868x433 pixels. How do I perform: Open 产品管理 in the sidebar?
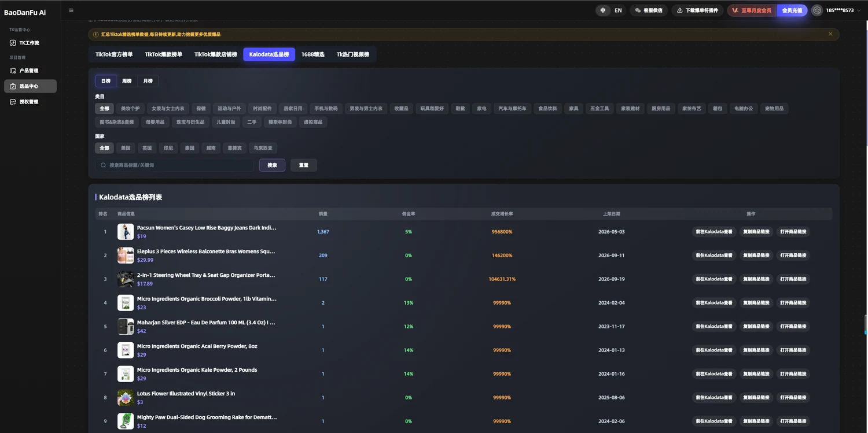click(x=30, y=71)
